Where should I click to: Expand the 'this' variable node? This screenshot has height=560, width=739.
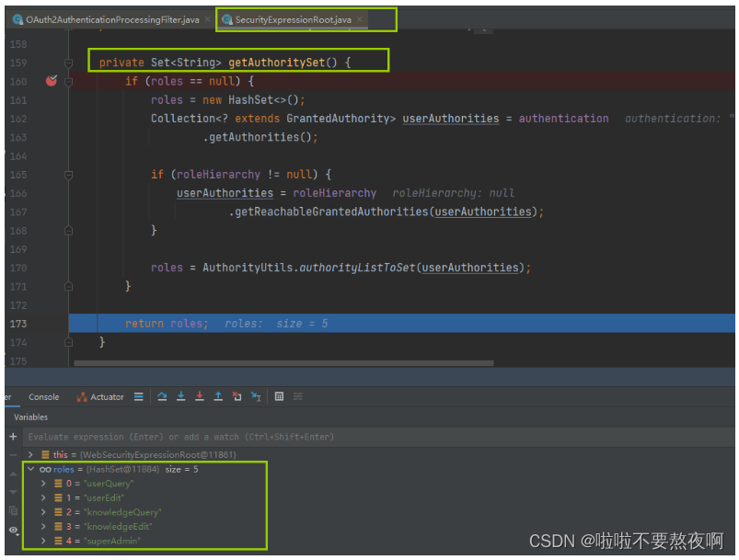31,454
